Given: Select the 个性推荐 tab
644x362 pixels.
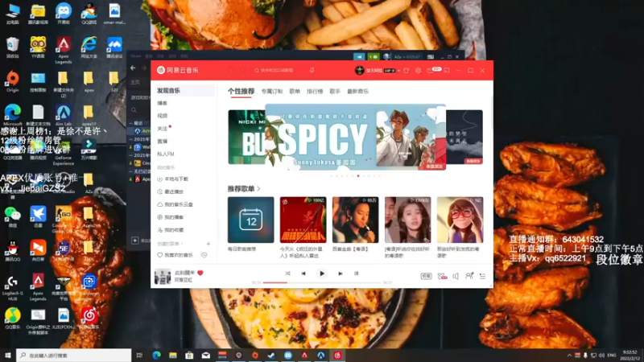Looking at the screenshot, I should coord(241,91).
